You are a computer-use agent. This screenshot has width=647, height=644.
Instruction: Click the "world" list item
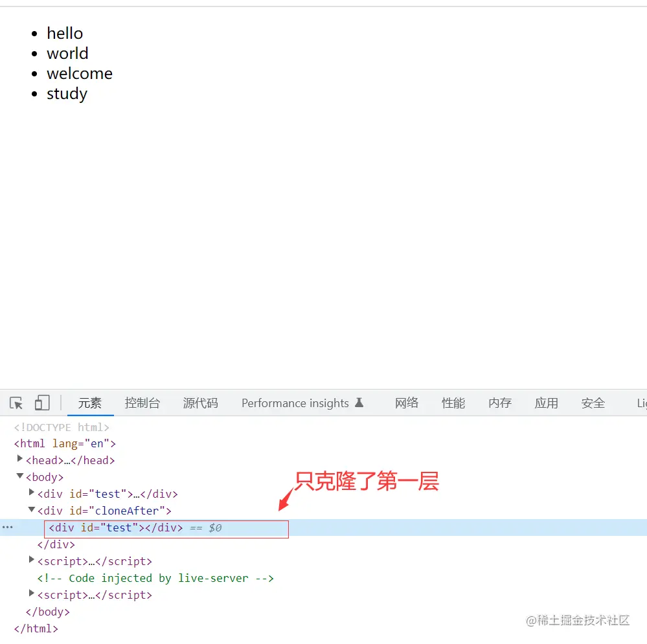click(67, 54)
